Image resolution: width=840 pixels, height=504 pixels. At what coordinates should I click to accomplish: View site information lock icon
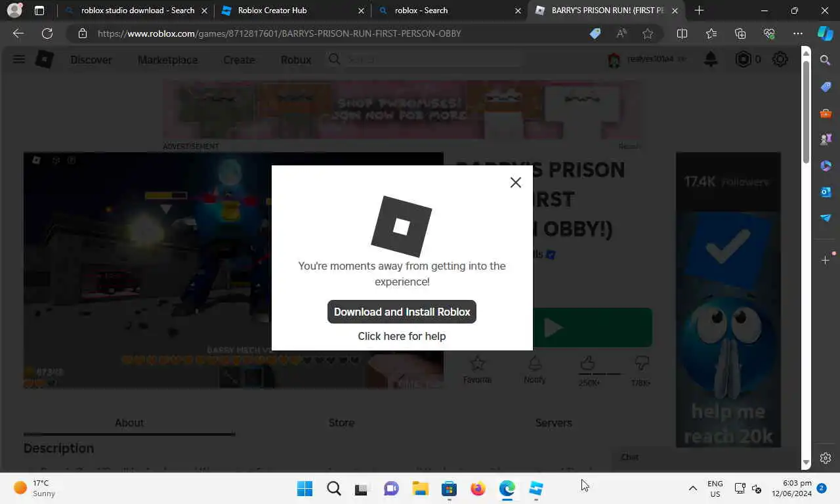(x=83, y=33)
